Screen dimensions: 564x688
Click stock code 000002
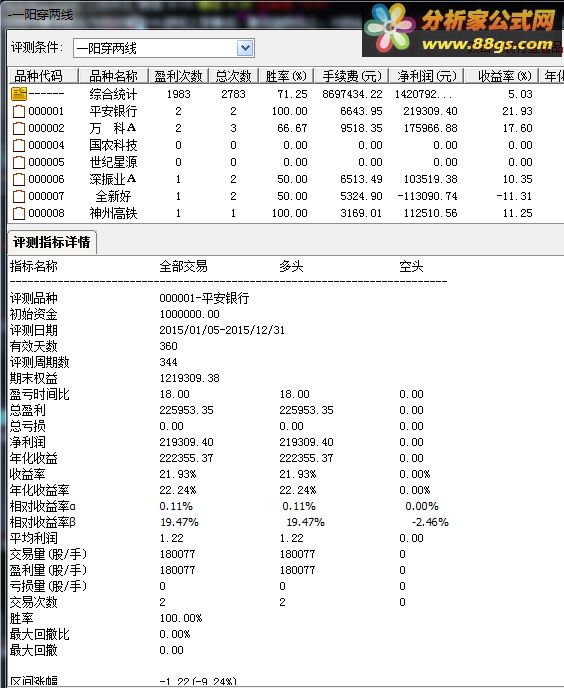(46, 128)
